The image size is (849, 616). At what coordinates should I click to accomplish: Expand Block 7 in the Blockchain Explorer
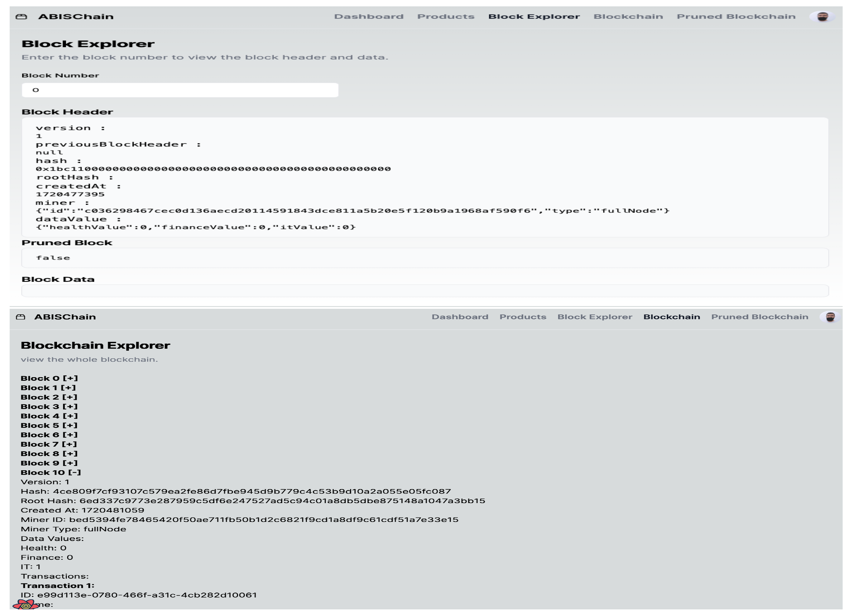49,445
